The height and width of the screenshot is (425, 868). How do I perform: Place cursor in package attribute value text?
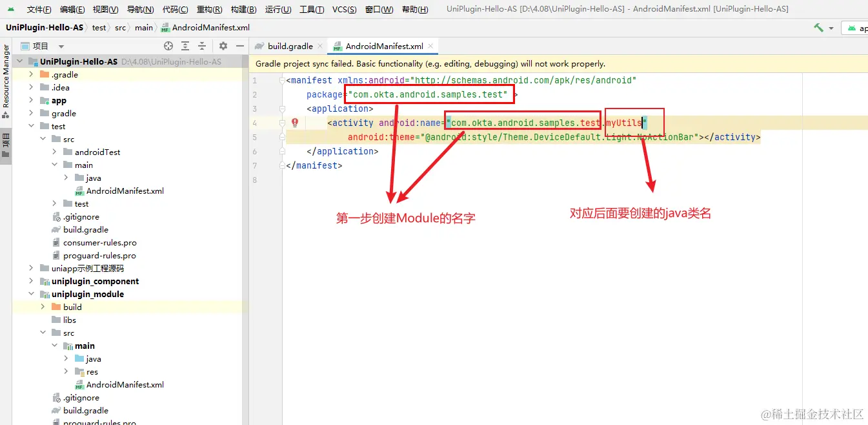tap(428, 95)
